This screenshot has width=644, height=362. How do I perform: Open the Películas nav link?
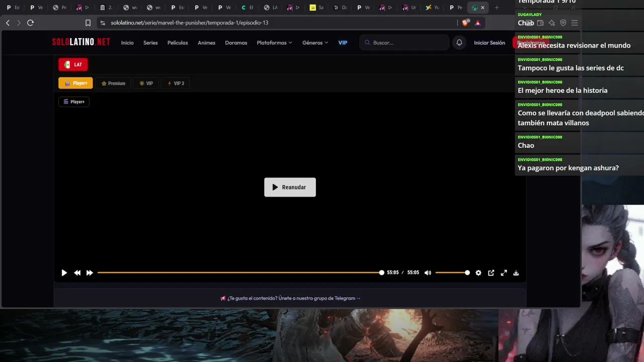point(178,43)
